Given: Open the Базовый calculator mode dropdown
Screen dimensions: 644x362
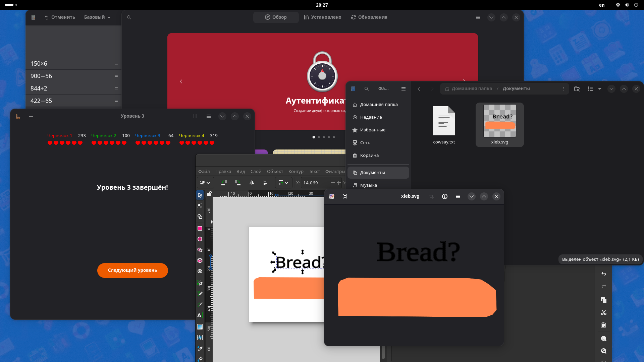Looking at the screenshot, I should pos(97,17).
